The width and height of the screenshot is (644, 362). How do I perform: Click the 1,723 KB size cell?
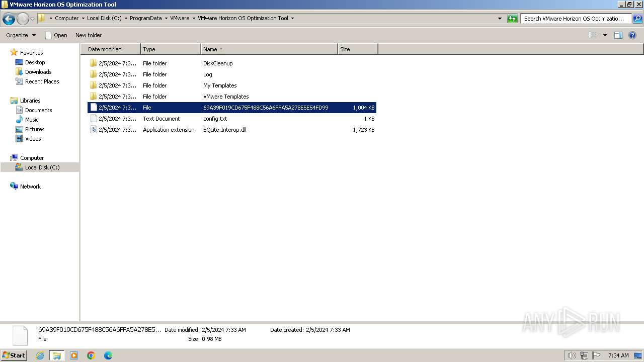[363, 130]
